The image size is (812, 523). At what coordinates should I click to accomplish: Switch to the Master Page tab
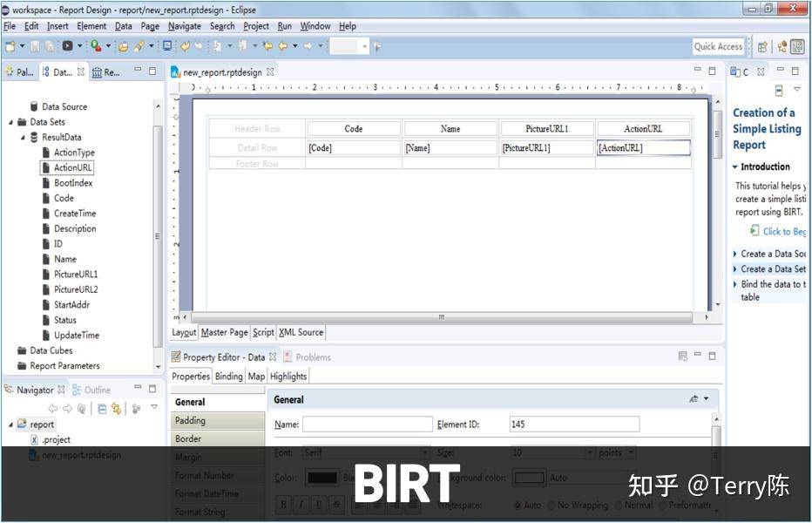[x=224, y=332]
